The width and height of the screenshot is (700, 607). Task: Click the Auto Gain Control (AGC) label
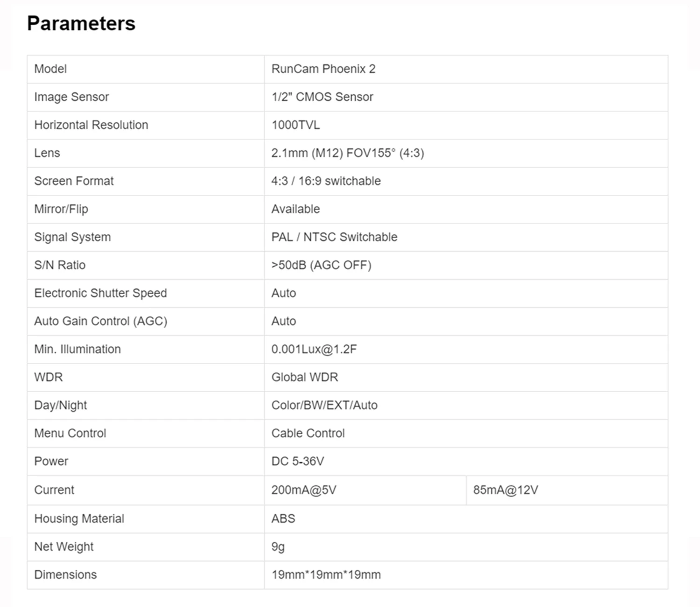click(x=100, y=321)
